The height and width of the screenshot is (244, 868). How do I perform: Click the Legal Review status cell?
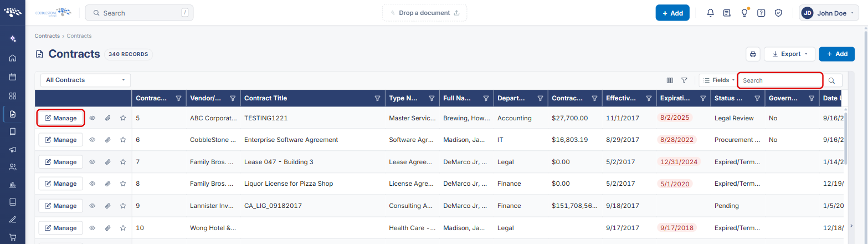click(734, 118)
